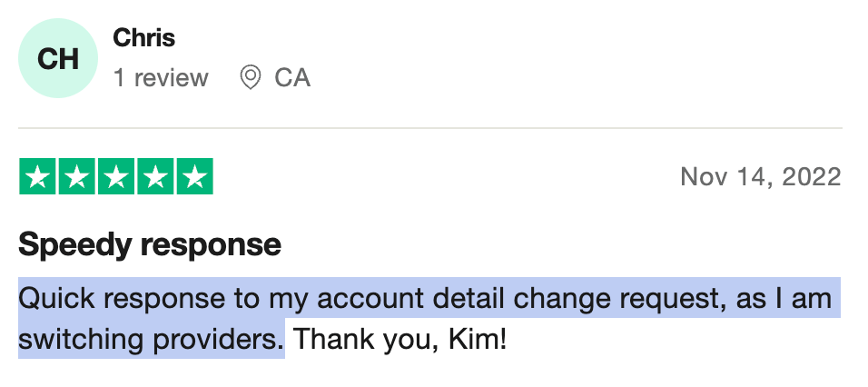The width and height of the screenshot is (868, 387).
Task: Open the "Speedy response" review title
Action: 150,244
